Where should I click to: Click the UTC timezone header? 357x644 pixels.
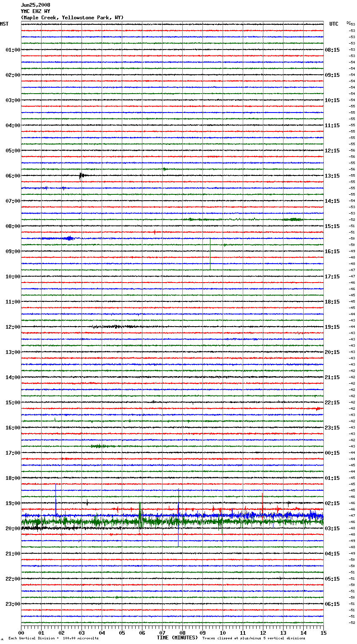tap(334, 24)
